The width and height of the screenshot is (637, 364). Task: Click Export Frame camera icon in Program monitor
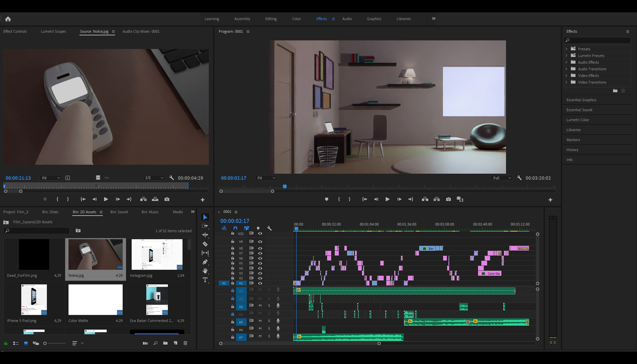[x=448, y=199]
